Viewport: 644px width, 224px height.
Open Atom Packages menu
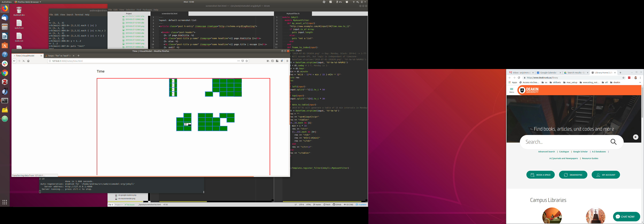pos(147,10)
